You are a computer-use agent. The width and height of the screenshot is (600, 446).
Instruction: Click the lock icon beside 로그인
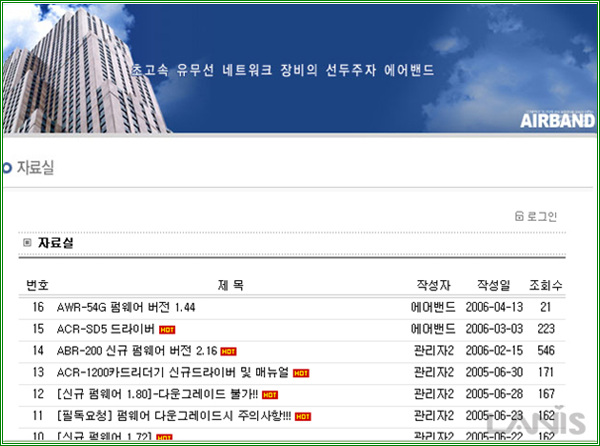[x=519, y=216]
